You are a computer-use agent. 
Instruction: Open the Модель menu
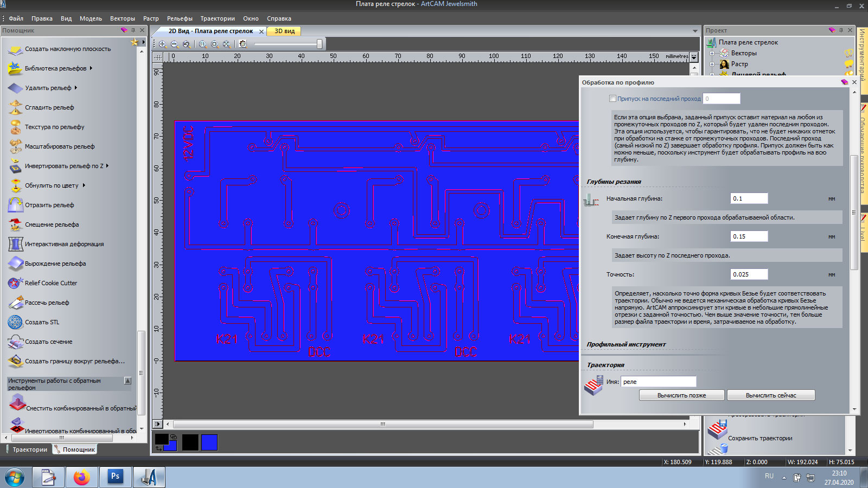tap(91, 18)
